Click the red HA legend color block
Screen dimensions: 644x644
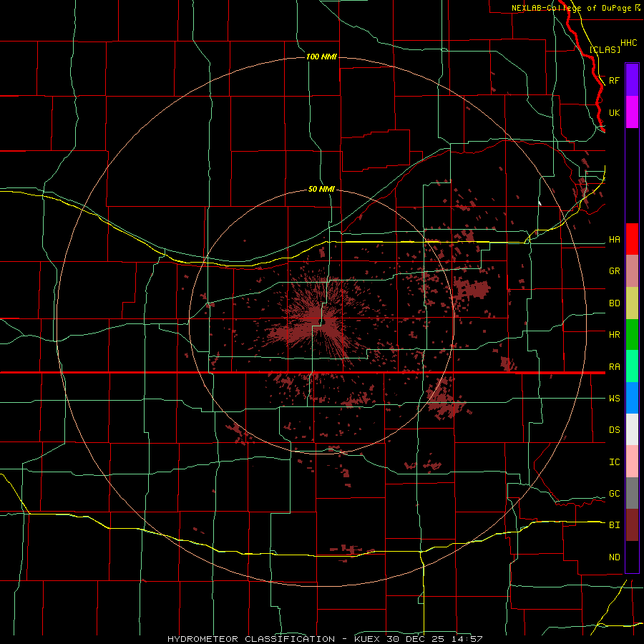(x=632, y=239)
